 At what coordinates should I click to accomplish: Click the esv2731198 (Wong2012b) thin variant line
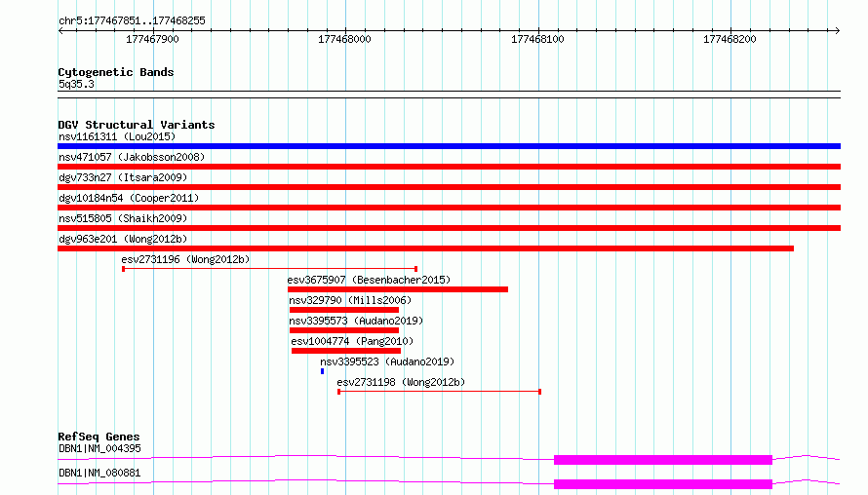(x=440, y=392)
